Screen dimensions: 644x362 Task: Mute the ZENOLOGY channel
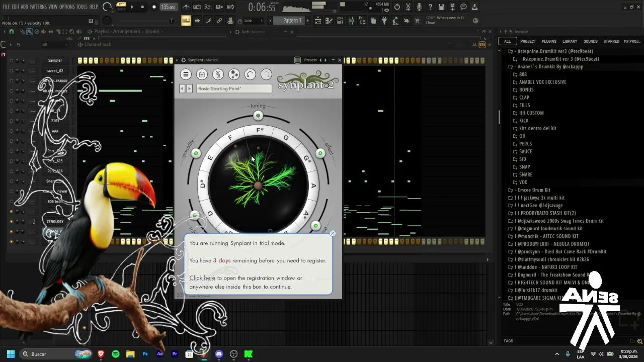click(x=11, y=222)
